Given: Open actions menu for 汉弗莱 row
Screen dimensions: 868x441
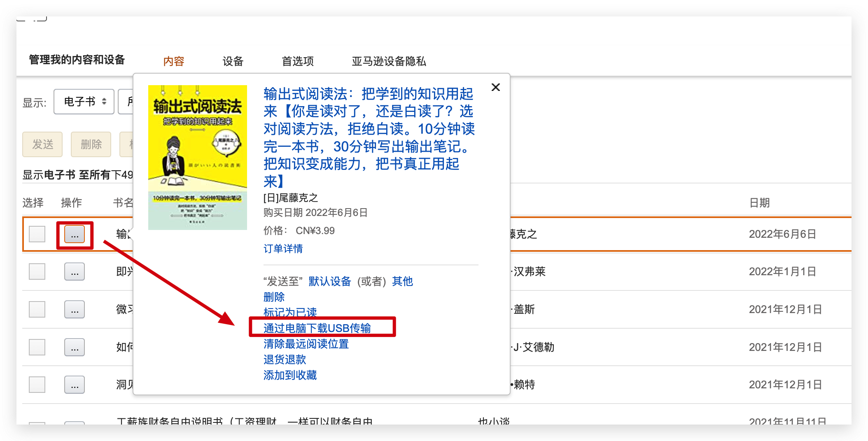Looking at the screenshot, I should coord(75,272).
